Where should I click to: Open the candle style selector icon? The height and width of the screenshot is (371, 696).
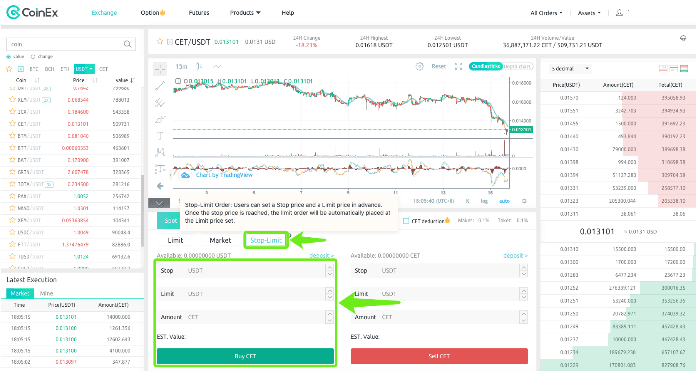click(x=199, y=67)
